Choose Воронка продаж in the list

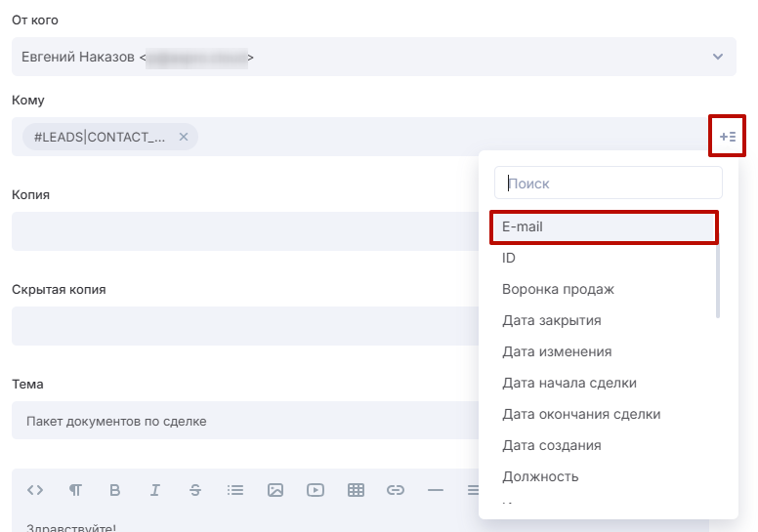pyautogui.click(x=558, y=289)
